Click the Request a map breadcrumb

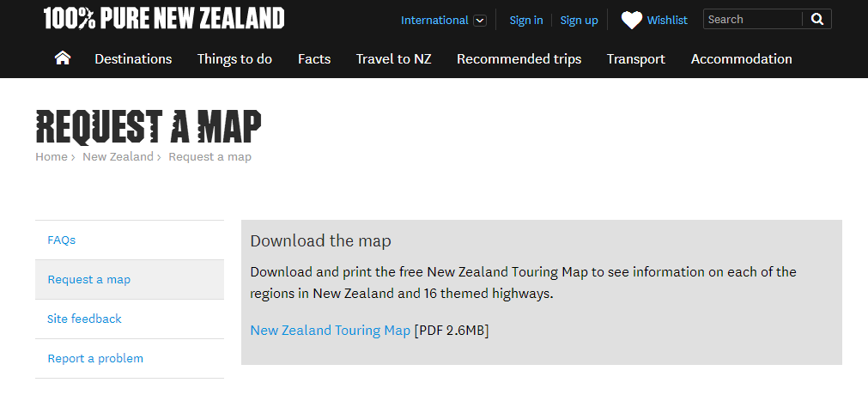(x=209, y=157)
